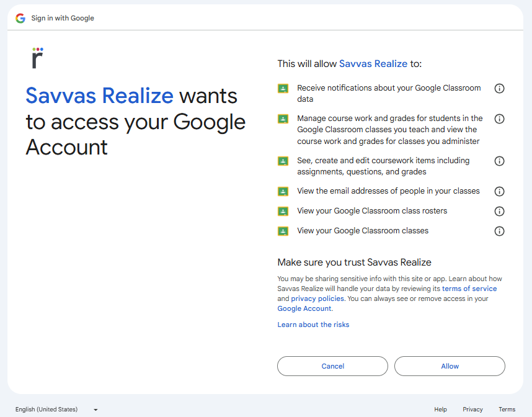Click 'View your Google Classroom class rosters' text
The image size is (532, 417).
[x=372, y=211]
